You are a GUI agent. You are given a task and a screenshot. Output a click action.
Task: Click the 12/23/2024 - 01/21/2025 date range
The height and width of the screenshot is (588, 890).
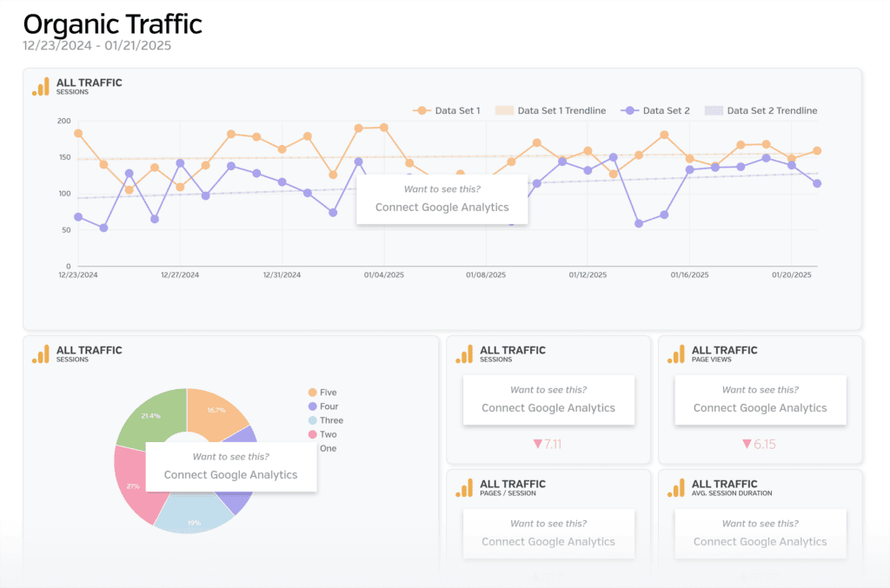(x=97, y=45)
